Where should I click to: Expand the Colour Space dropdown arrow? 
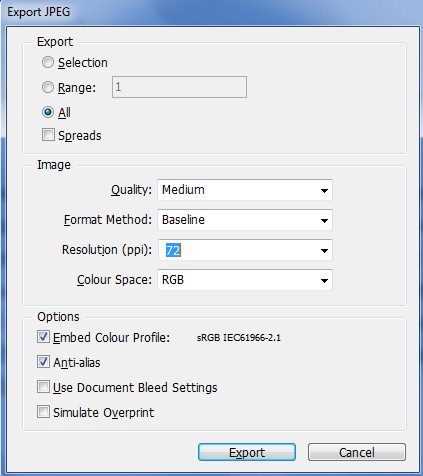tap(324, 280)
